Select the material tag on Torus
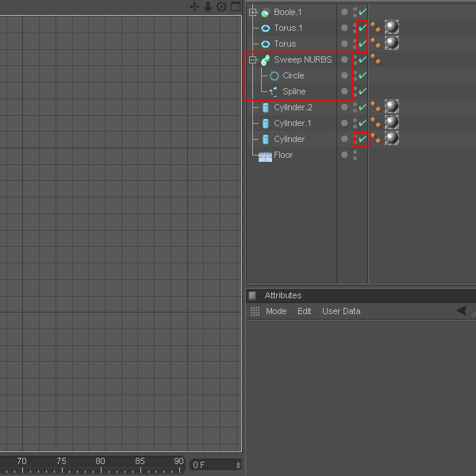Screen dimensions: 476x476 pos(392,43)
